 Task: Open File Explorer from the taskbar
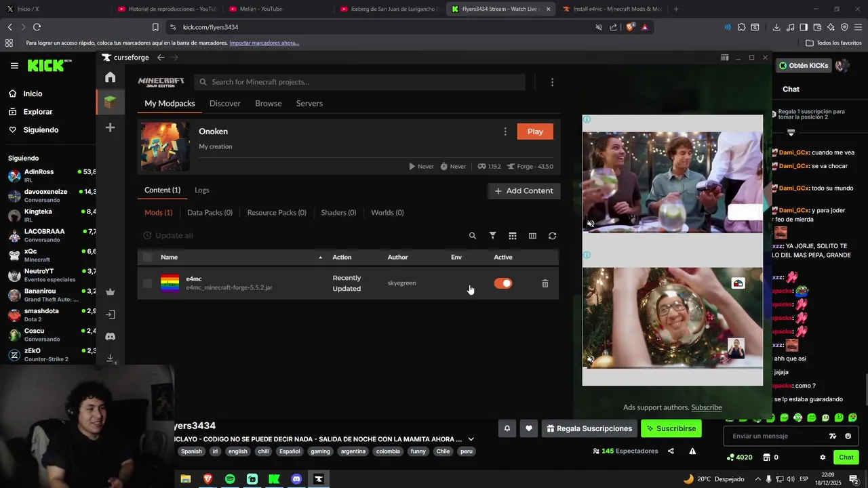(x=186, y=479)
